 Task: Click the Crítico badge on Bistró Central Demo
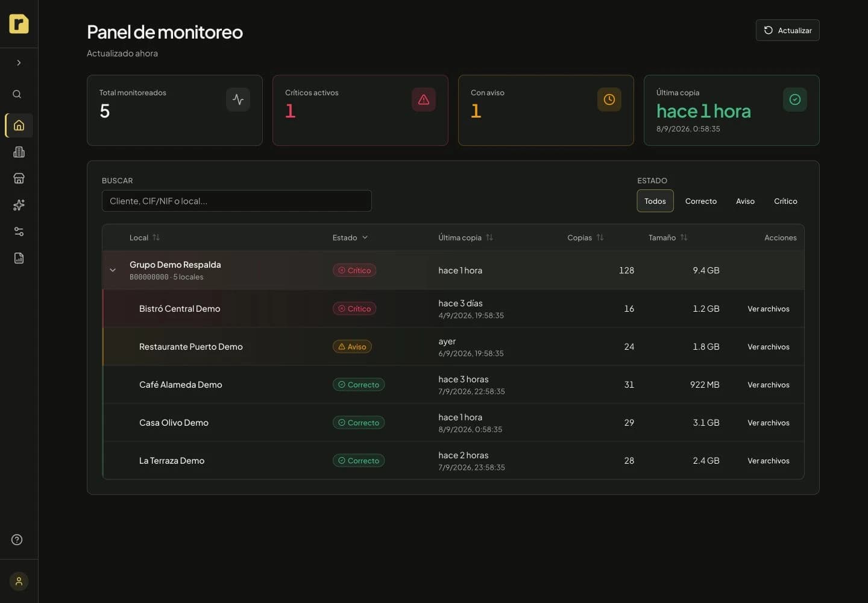354,309
